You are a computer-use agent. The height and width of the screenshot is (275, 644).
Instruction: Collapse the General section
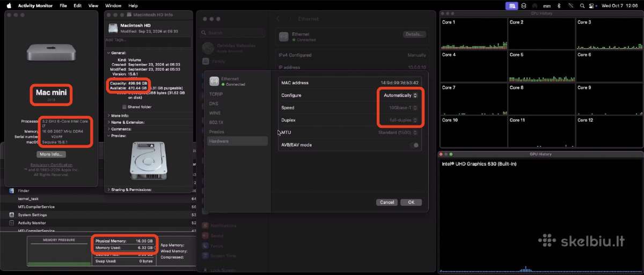pos(107,53)
